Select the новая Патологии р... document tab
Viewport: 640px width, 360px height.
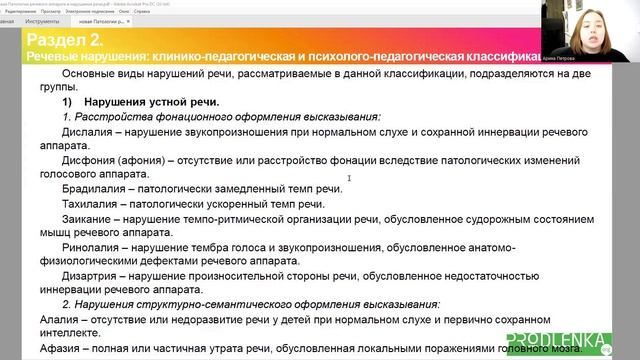pyautogui.click(x=101, y=21)
